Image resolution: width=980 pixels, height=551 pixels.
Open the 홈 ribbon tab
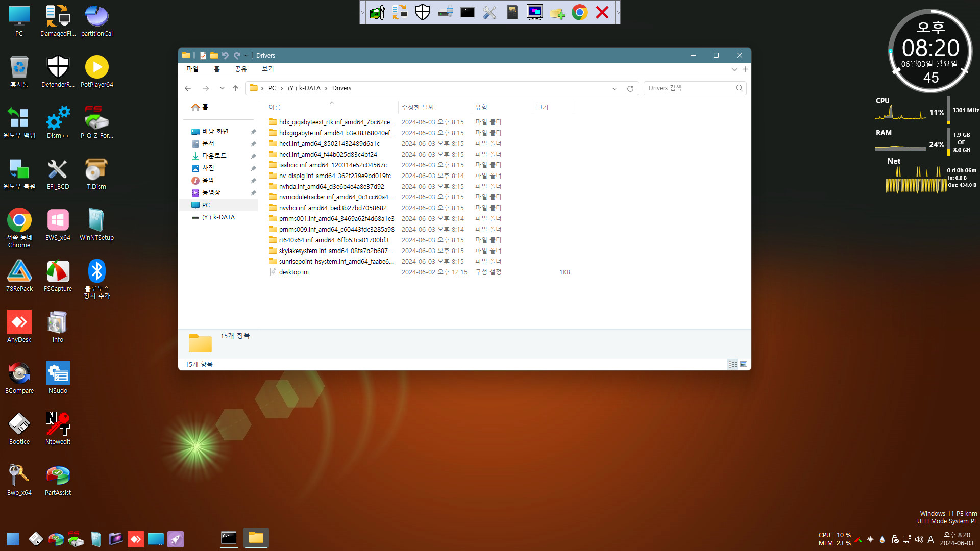(216, 69)
